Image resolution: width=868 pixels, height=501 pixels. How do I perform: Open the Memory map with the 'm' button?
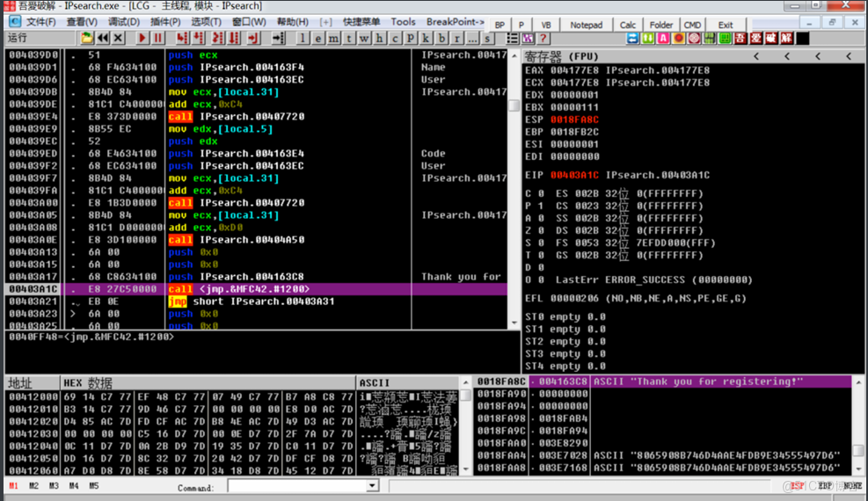[333, 38]
